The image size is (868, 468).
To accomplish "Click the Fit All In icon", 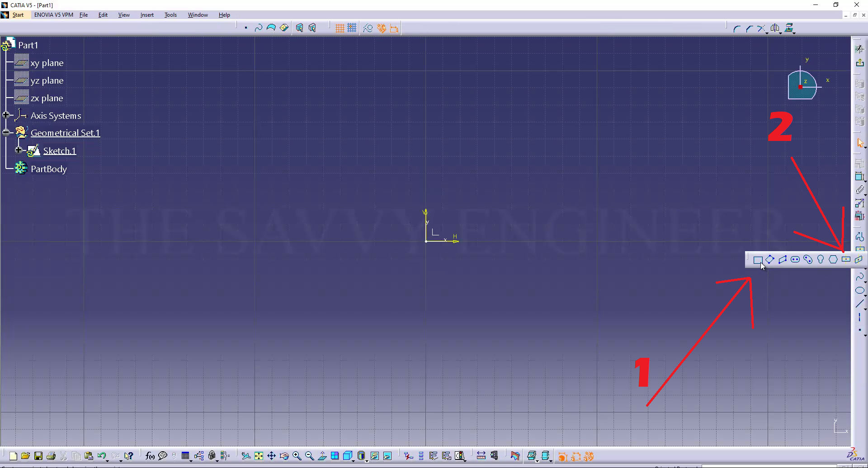I will tap(259, 456).
